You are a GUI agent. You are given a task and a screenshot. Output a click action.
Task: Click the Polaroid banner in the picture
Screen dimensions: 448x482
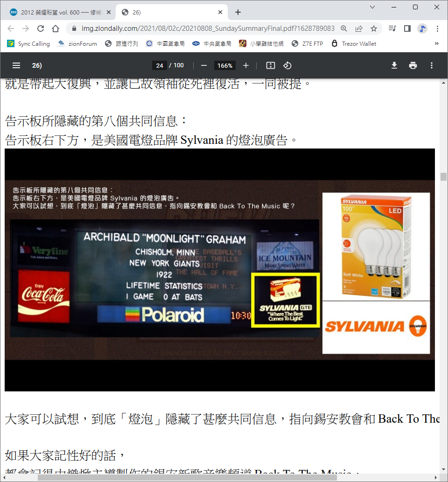164,315
